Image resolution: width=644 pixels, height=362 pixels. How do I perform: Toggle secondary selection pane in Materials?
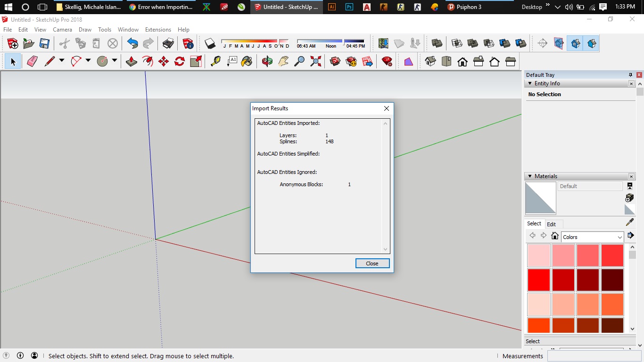(629, 186)
